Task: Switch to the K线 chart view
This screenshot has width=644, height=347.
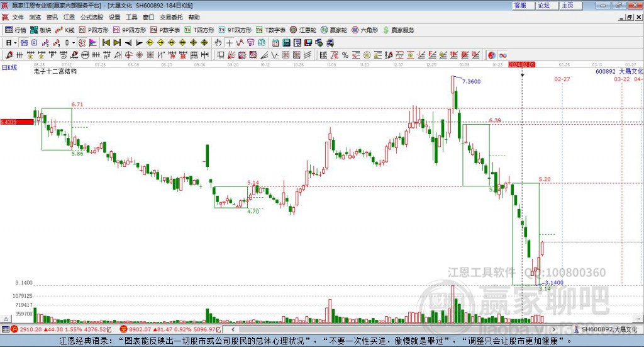Action: coord(65,30)
